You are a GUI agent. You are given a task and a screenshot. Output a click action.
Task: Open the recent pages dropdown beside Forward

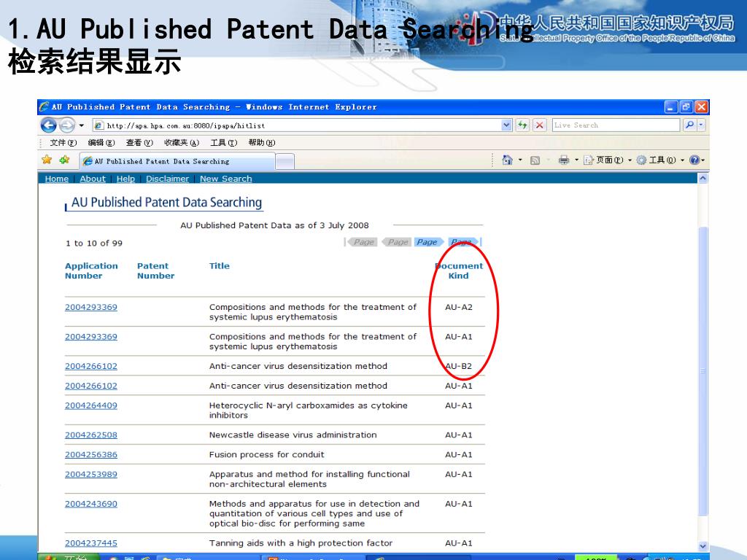[82, 125]
